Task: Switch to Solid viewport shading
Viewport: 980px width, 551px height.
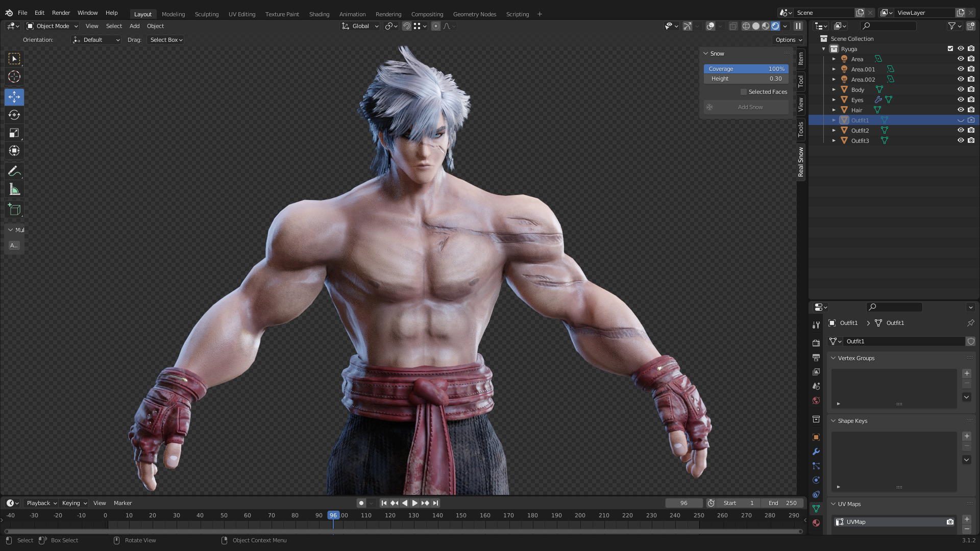Action: (x=756, y=26)
